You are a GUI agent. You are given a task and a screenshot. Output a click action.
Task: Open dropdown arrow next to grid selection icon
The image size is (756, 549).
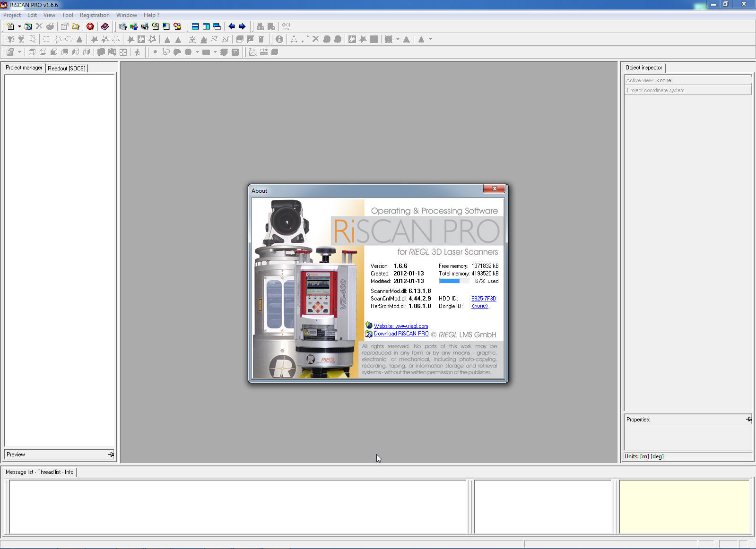[398, 39]
